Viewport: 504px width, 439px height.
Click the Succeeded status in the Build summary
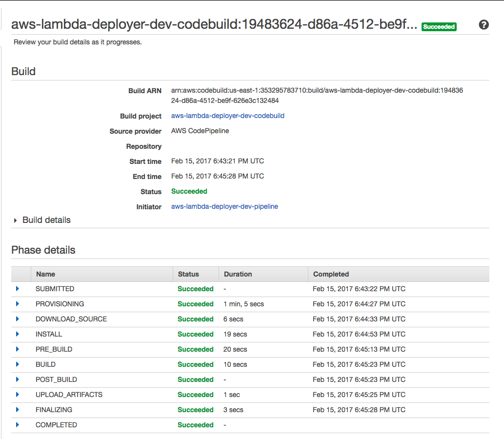[189, 192]
